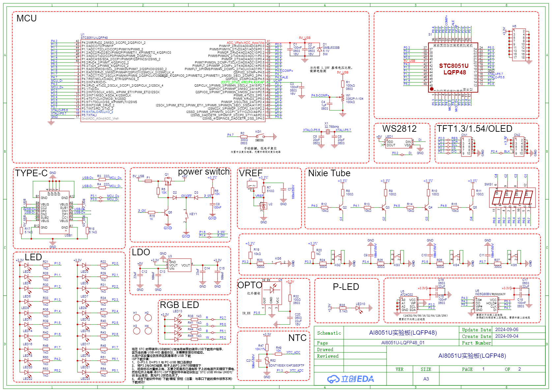Select the U5 AT24C02 EEPROM chip

pos(409,304)
